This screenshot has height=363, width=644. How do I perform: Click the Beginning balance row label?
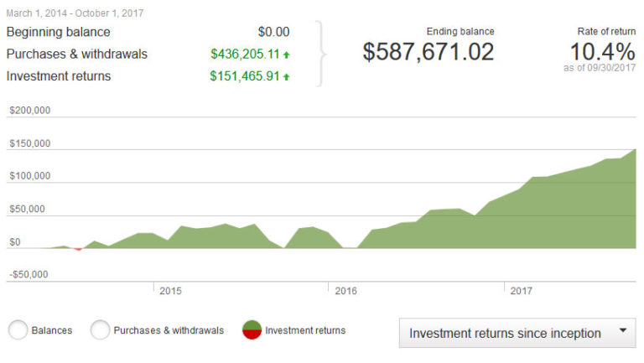pos(58,32)
